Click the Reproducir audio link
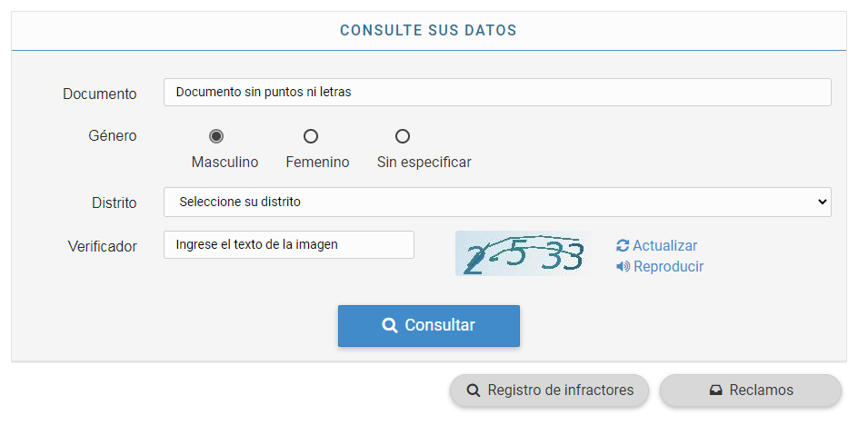This screenshot has width=868, height=425. click(668, 267)
